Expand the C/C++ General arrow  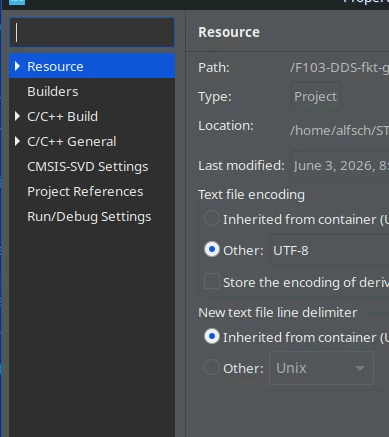[17, 141]
